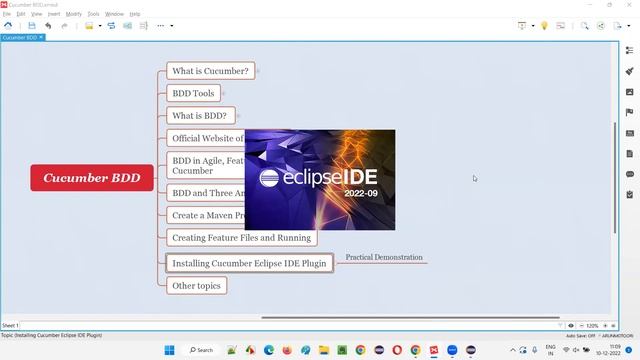Screen dimensions: 640x360
Task: Open the presentation mode dropdown arrow
Action: 533,26
